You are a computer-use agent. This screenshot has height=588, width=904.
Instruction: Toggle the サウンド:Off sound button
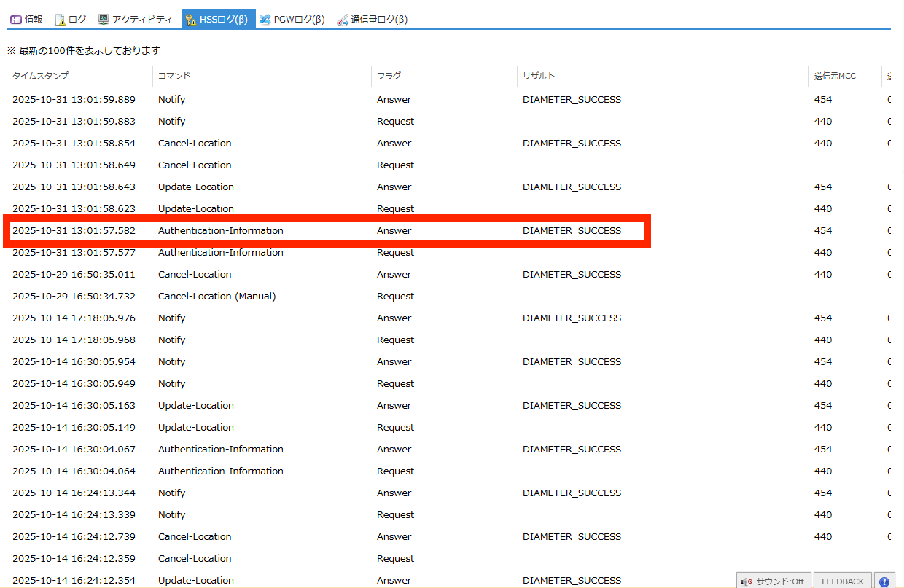tap(773, 581)
